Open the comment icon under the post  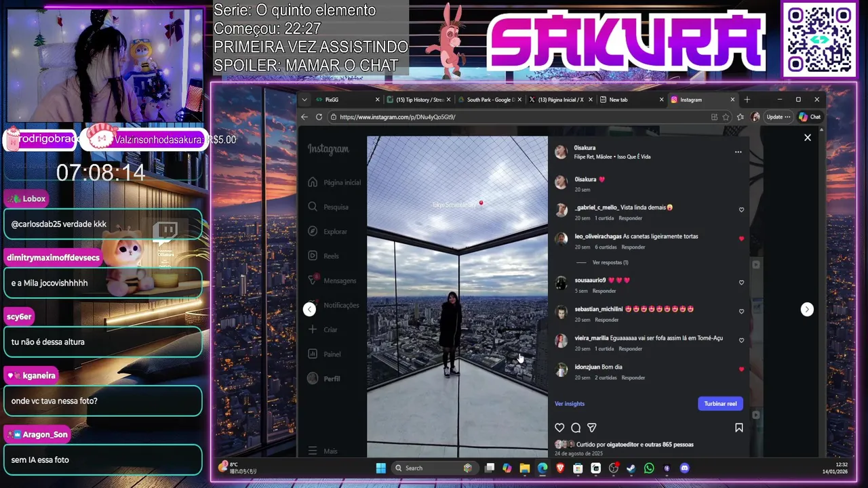point(576,428)
